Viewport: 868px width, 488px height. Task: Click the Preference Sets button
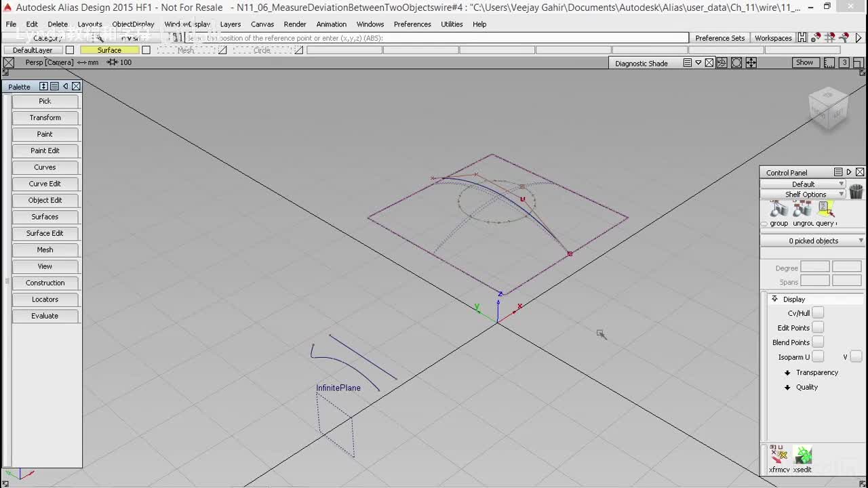coord(719,38)
